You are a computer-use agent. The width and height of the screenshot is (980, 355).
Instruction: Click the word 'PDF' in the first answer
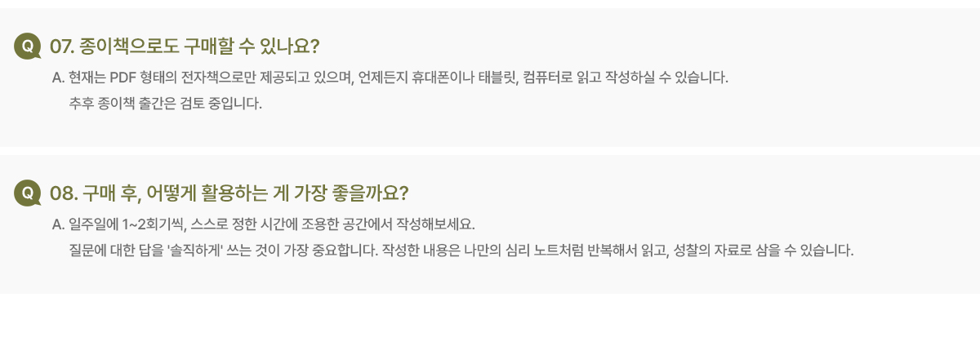134,78
